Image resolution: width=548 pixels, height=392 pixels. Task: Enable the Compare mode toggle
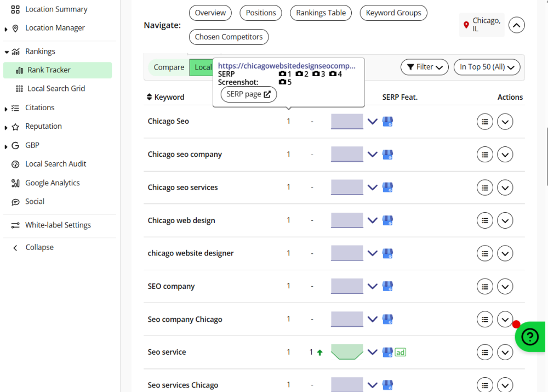pyautogui.click(x=169, y=67)
